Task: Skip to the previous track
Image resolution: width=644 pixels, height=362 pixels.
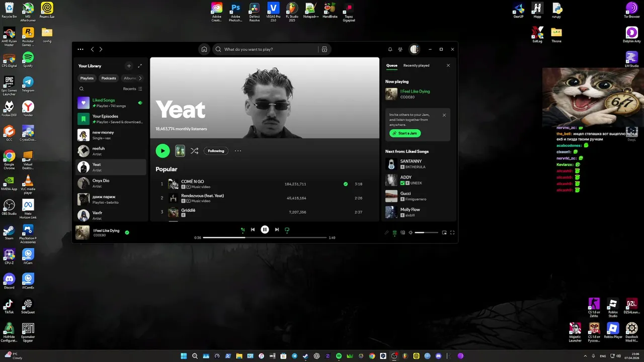Action: [253, 230]
